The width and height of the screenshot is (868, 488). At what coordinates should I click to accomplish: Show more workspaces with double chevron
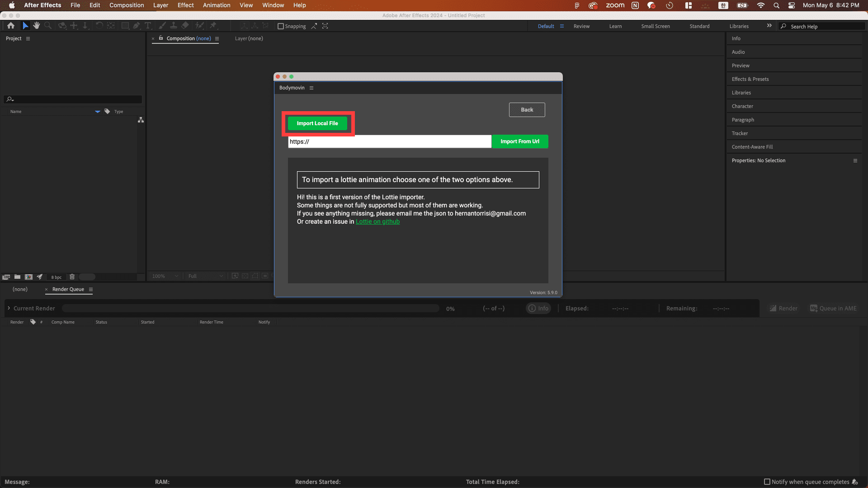(769, 26)
